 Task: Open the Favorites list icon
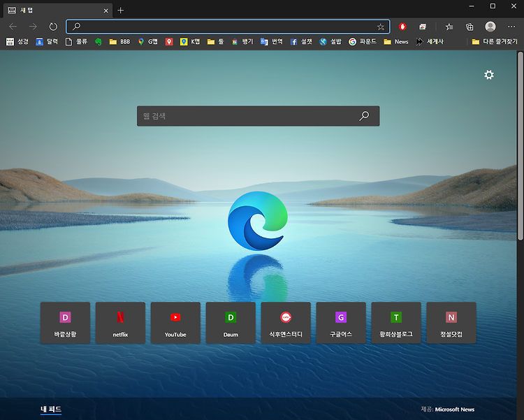[449, 27]
